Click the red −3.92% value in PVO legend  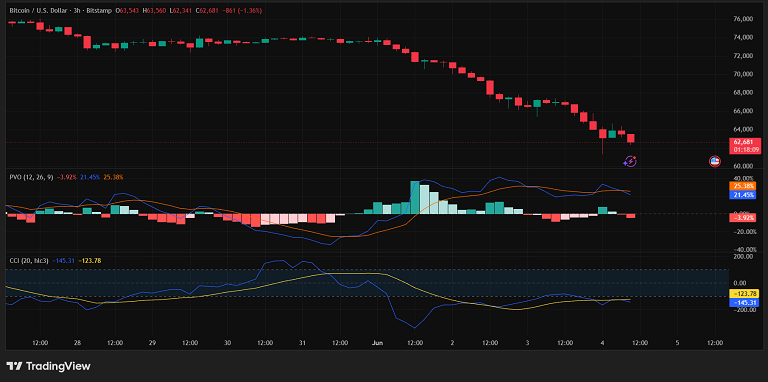(67, 177)
